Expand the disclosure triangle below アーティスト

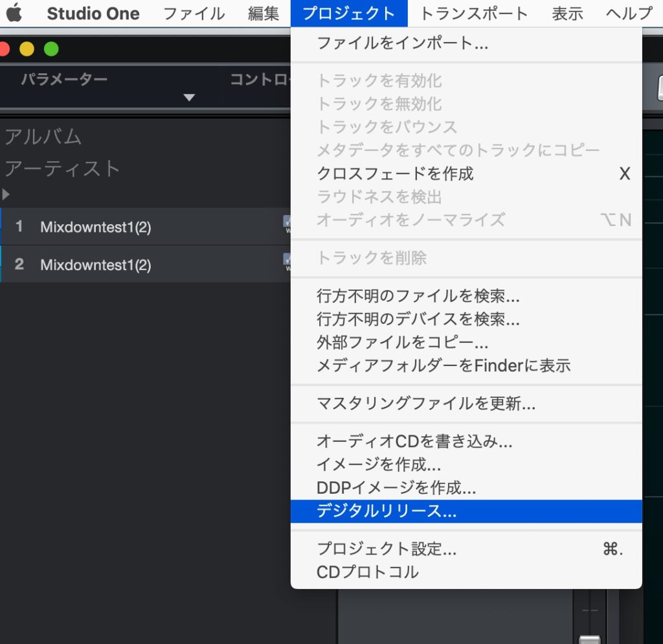[6, 194]
